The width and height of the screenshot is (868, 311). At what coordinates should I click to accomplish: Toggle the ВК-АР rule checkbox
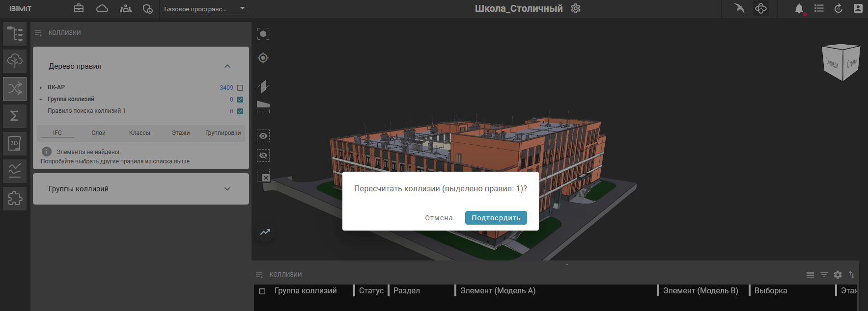[240, 88]
